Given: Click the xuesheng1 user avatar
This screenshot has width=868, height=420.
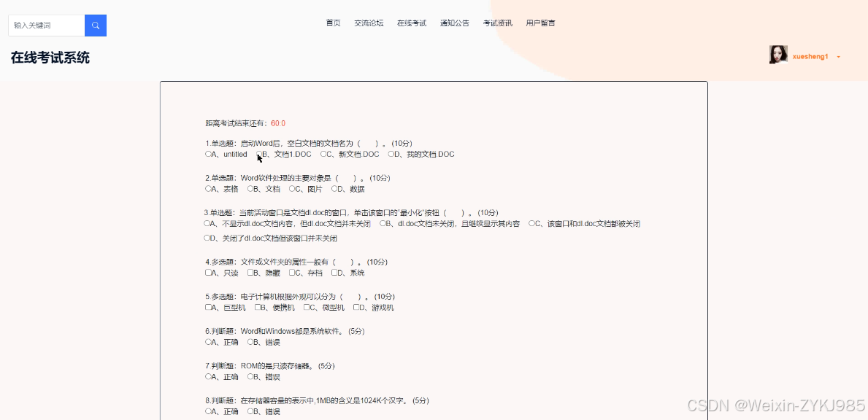Looking at the screenshot, I should pyautogui.click(x=778, y=55).
